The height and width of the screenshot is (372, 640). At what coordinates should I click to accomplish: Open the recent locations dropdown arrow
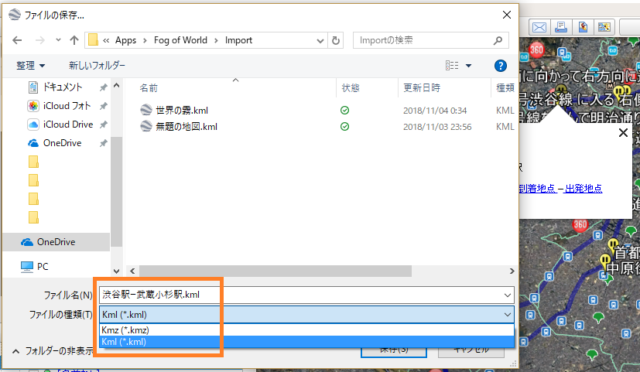point(58,40)
